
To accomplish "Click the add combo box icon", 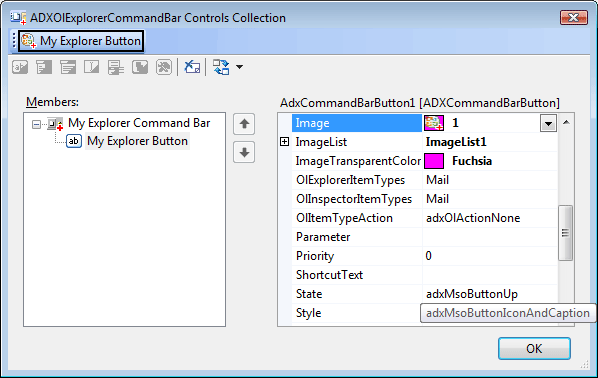I will [116, 68].
